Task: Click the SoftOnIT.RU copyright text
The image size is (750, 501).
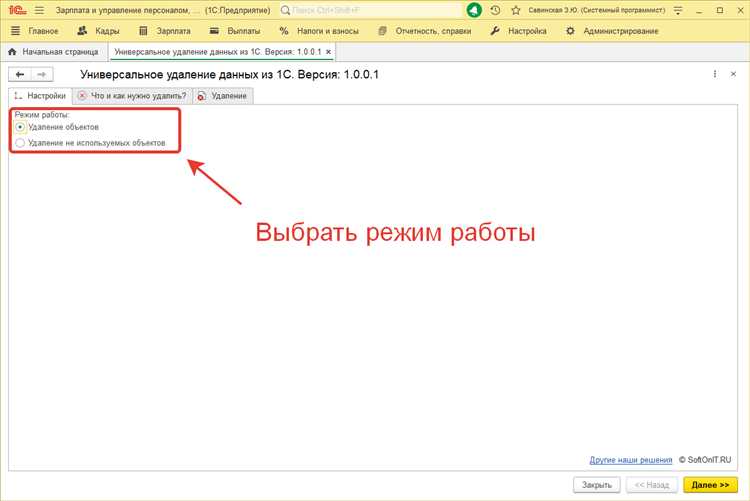Action: [705, 460]
